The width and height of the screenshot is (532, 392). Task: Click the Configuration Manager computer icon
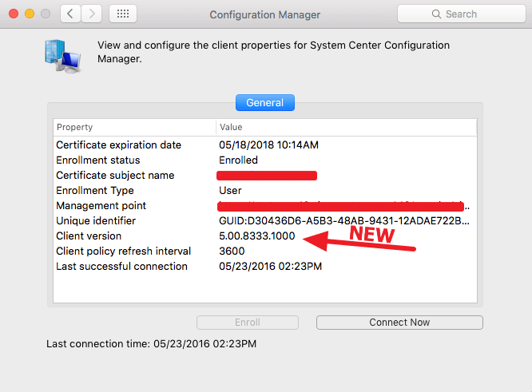pyautogui.click(x=62, y=56)
